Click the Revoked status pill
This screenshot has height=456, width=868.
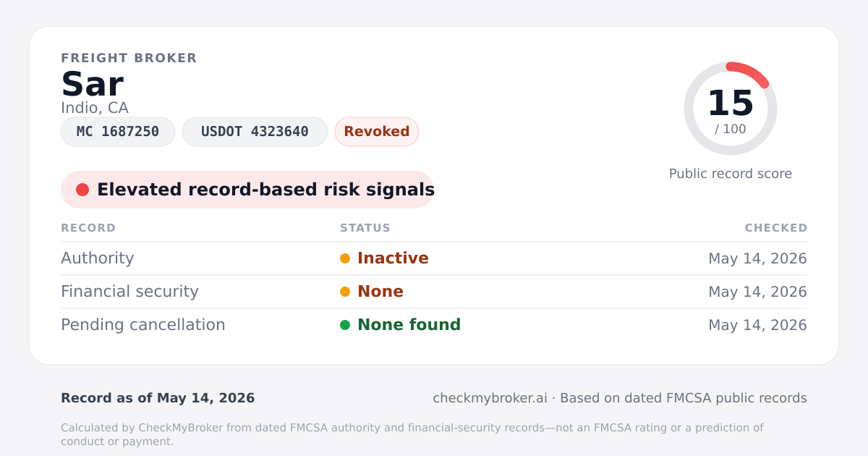(x=377, y=132)
